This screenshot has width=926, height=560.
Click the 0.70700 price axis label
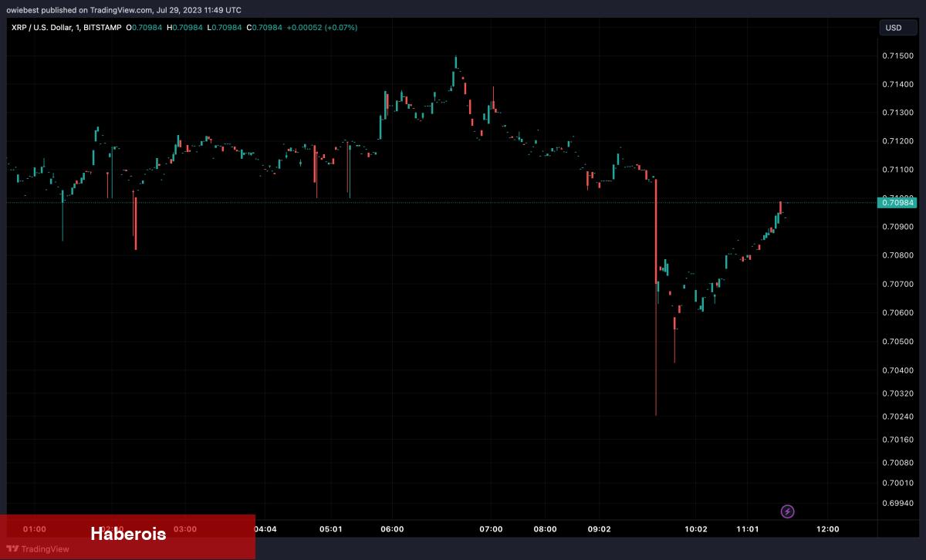[898, 284]
